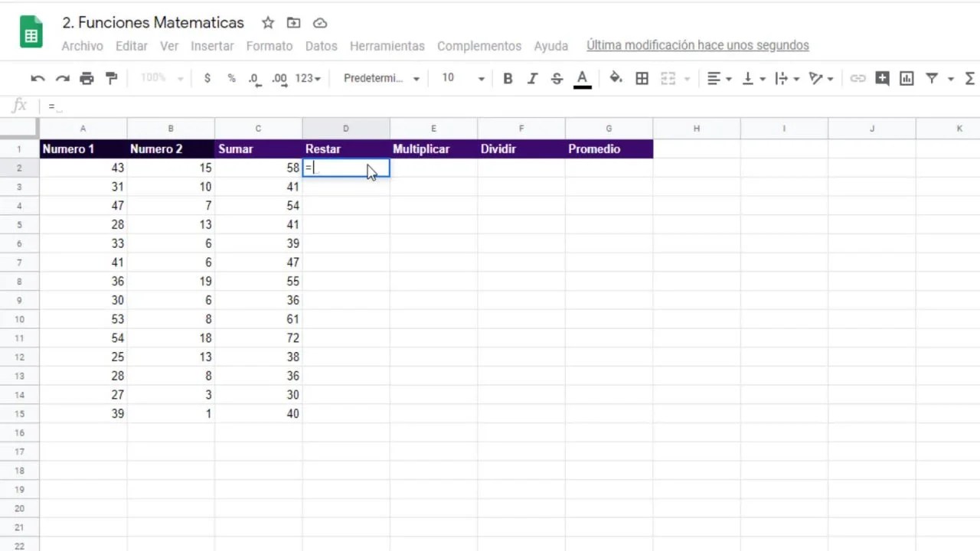Insert a comment with the comment icon
This screenshot has width=980, height=551.
tap(882, 78)
